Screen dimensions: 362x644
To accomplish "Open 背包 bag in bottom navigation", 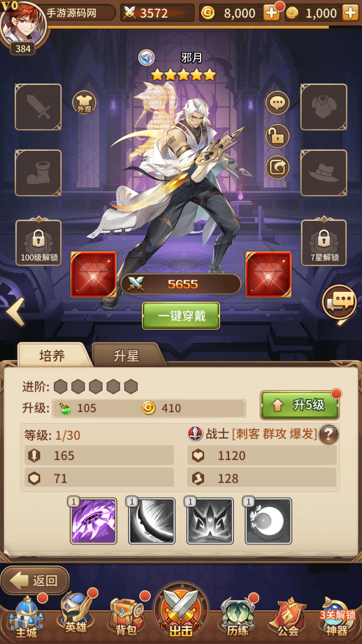I will (127, 616).
